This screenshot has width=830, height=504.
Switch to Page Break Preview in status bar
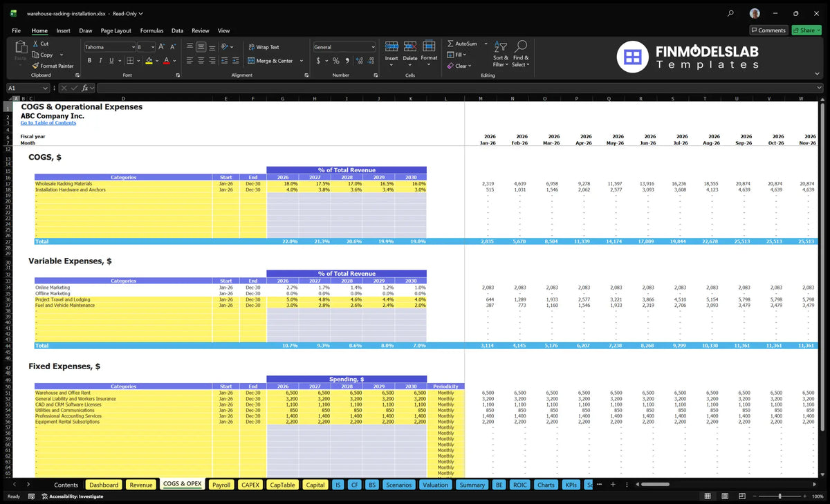click(744, 496)
